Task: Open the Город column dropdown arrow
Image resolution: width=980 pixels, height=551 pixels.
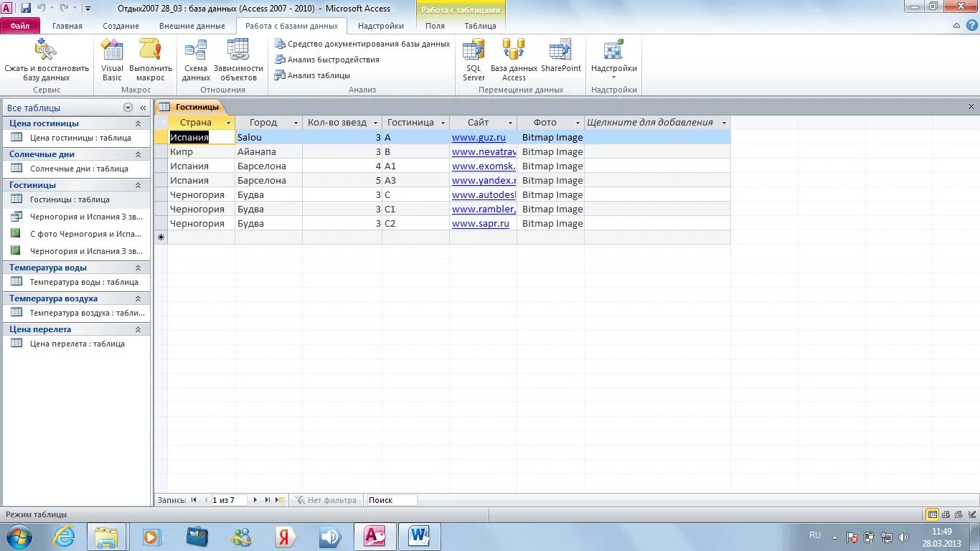Action: 296,123
